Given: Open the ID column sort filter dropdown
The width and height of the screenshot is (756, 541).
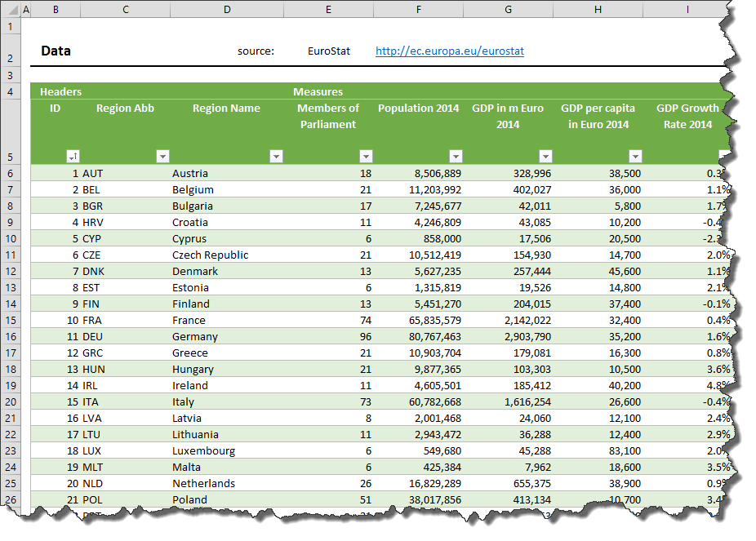Looking at the screenshot, I should (73, 156).
